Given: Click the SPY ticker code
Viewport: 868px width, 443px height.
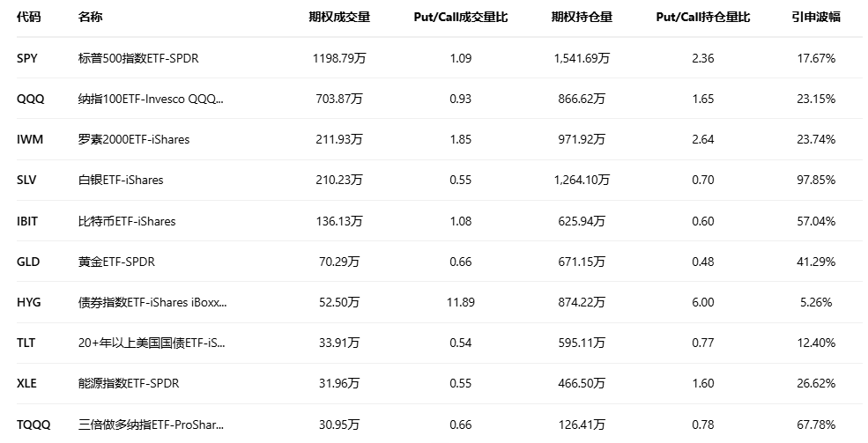Looking at the screenshot, I should (x=27, y=58).
